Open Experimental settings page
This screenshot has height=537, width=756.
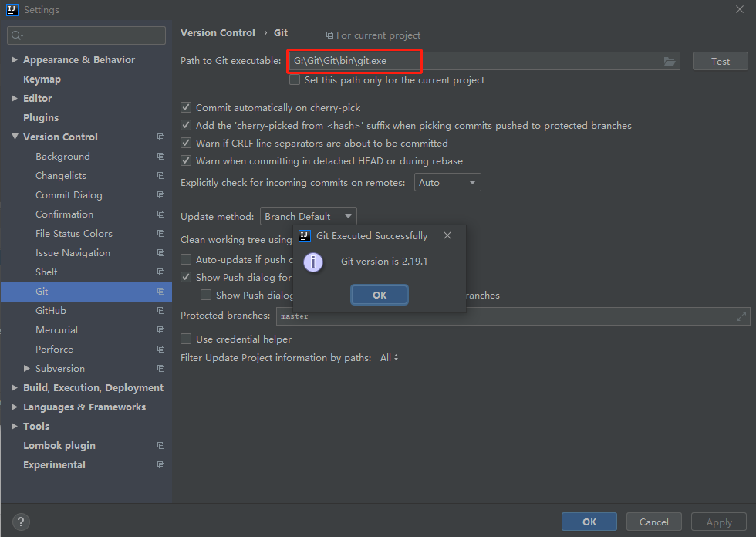[x=54, y=464]
